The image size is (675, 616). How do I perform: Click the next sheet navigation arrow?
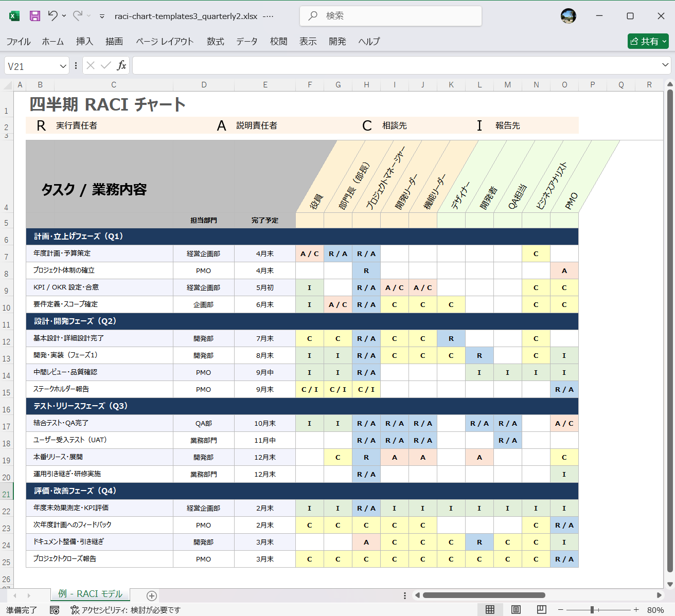(29, 595)
